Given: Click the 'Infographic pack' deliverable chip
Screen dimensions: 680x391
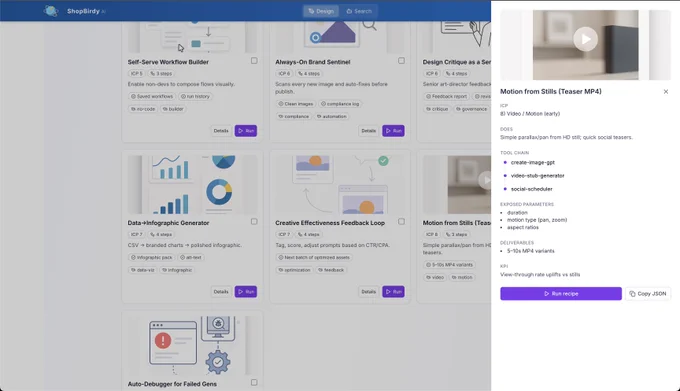Looking at the screenshot, I should tap(151, 257).
